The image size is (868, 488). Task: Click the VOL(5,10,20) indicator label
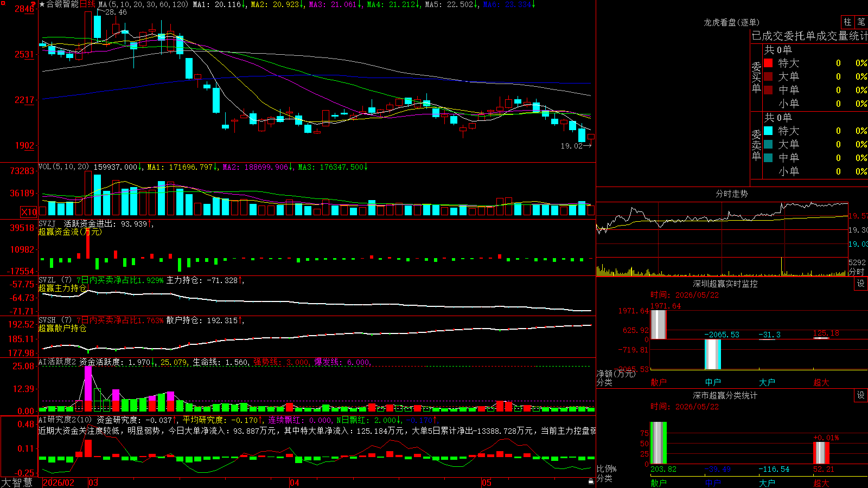63,167
